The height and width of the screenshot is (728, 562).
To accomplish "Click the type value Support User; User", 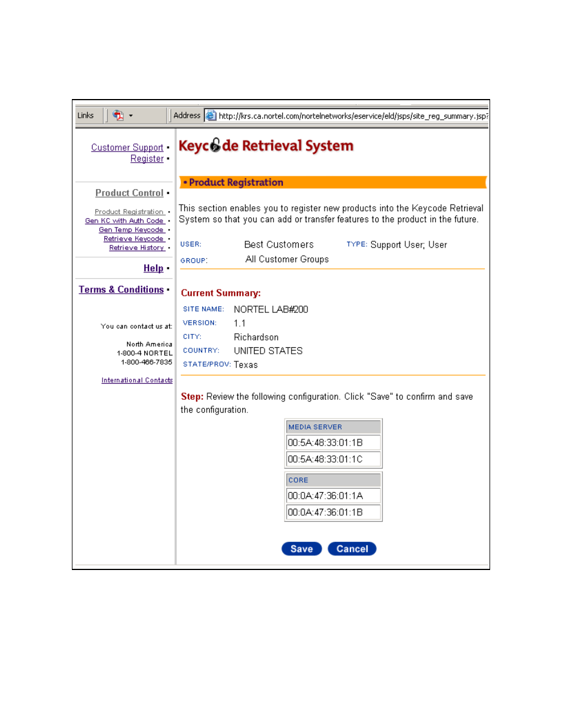I will tap(409, 245).
